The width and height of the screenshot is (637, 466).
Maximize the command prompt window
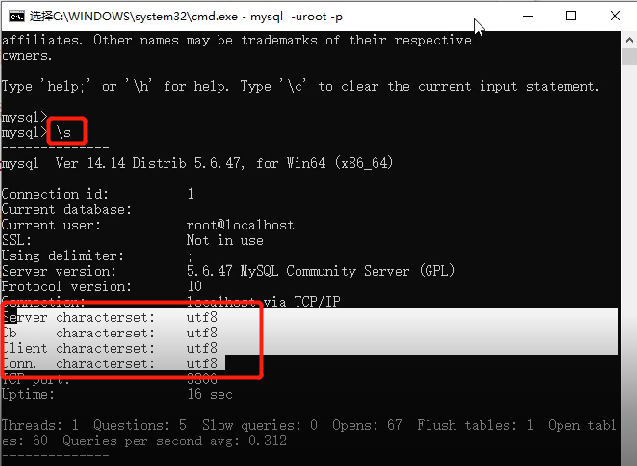[x=571, y=16]
